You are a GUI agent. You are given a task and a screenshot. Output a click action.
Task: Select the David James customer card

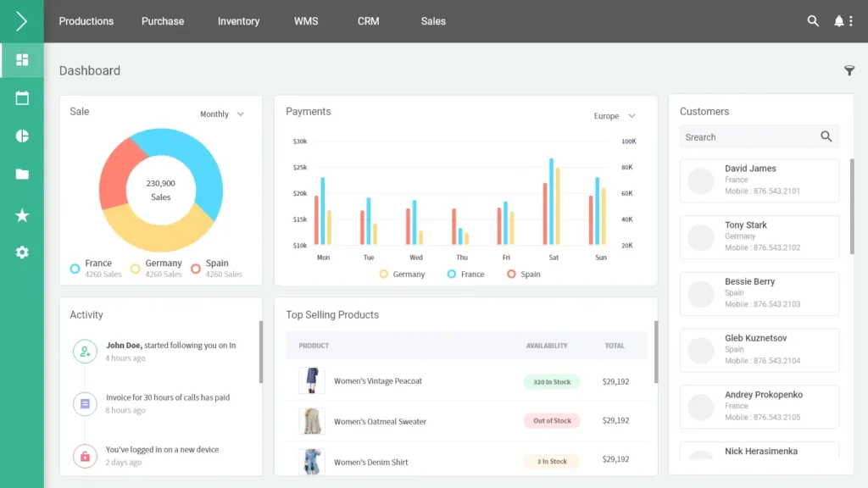click(759, 180)
